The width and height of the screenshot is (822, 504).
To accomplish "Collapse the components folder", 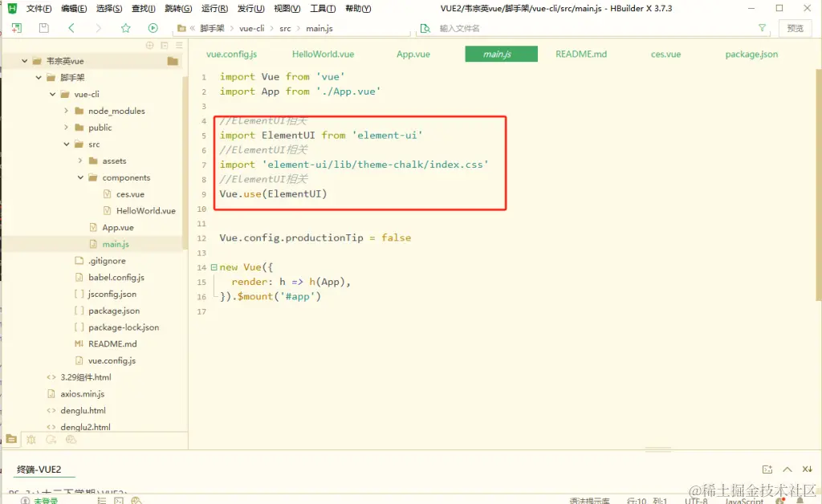I will [x=80, y=177].
